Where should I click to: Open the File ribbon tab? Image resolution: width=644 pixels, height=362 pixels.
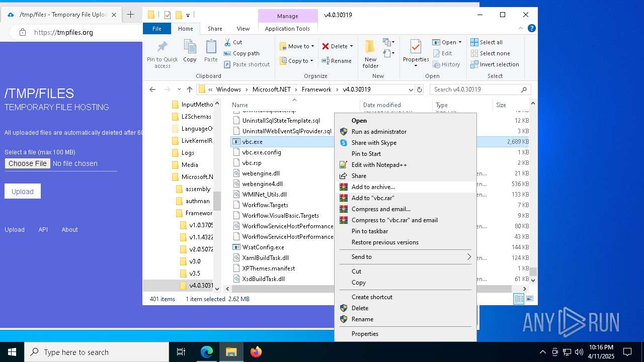pyautogui.click(x=157, y=29)
